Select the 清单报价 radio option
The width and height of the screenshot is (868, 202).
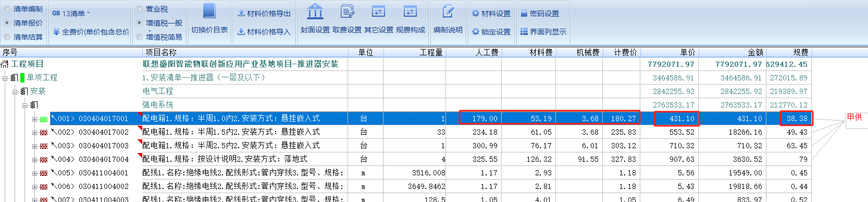coord(23,23)
